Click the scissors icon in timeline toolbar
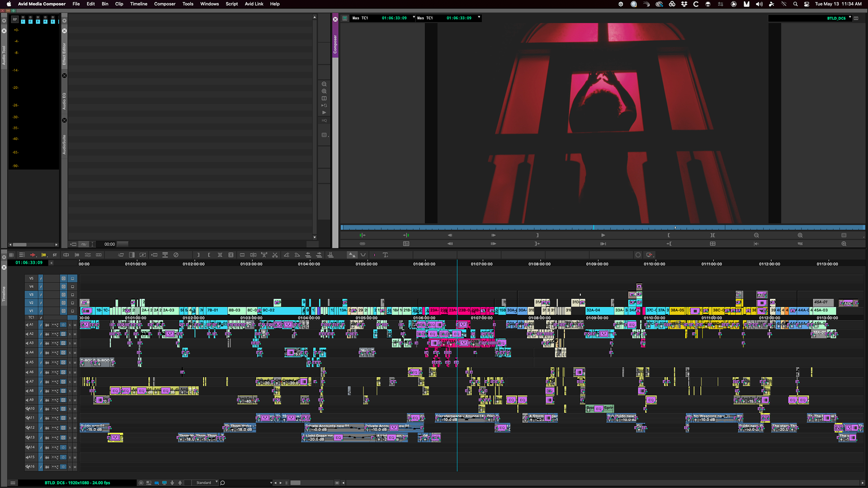Image resolution: width=868 pixels, height=488 pixels. click(x=275, y=255)
